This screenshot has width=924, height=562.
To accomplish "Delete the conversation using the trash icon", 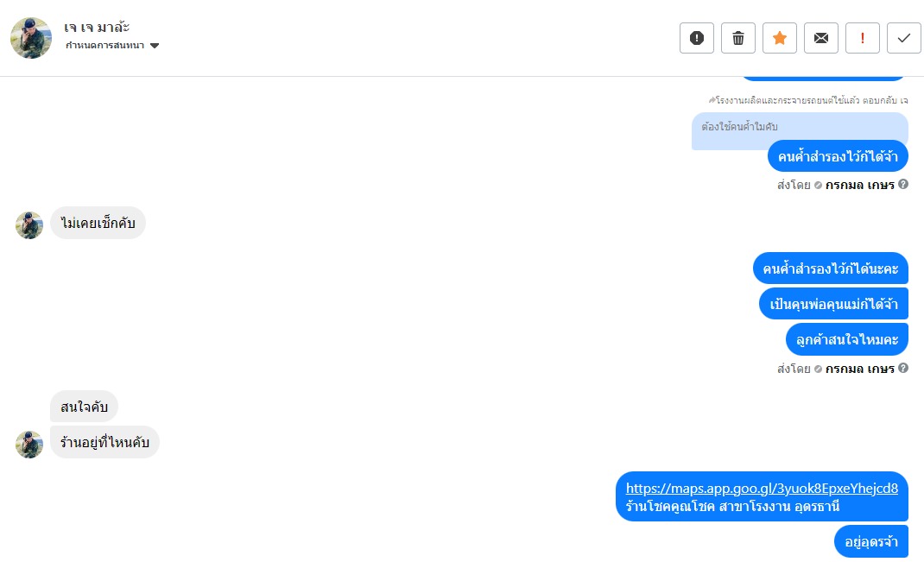I will [x=737, y=38].
